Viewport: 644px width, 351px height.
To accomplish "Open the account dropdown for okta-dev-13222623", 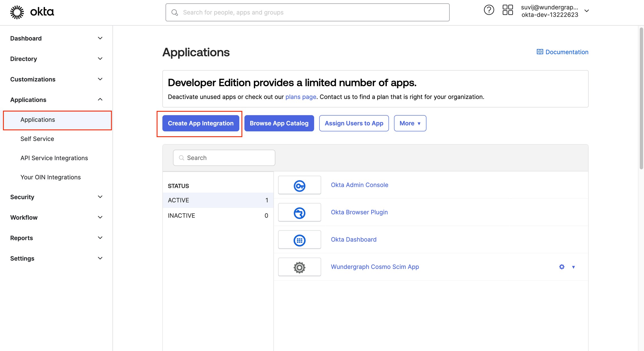I will point(586,11).
